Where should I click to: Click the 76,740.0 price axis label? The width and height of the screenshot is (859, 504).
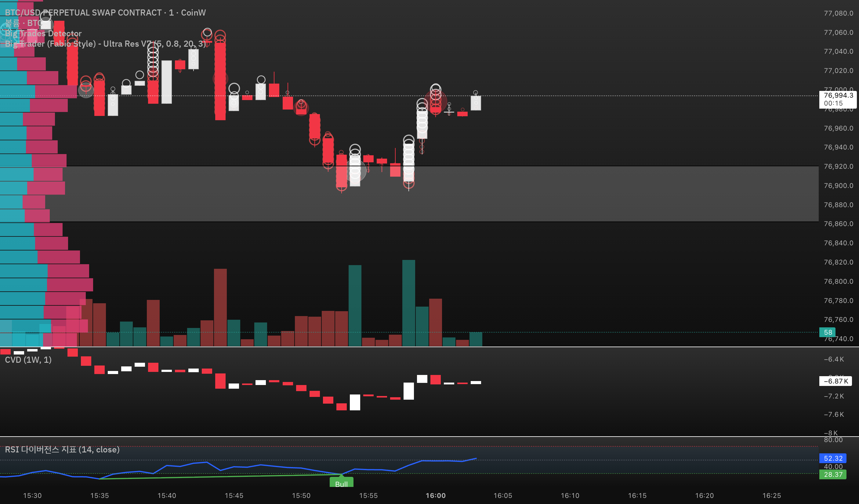click(839, 339)
